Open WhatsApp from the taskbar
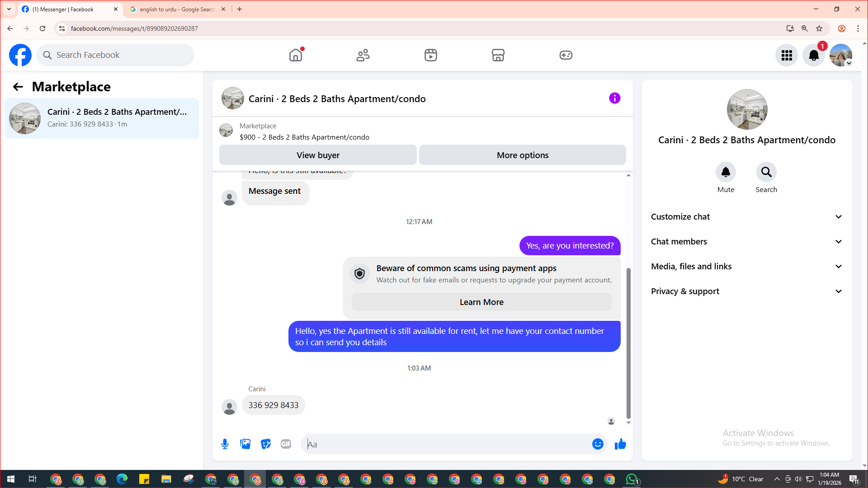868x488 pixels. (632, 479)
